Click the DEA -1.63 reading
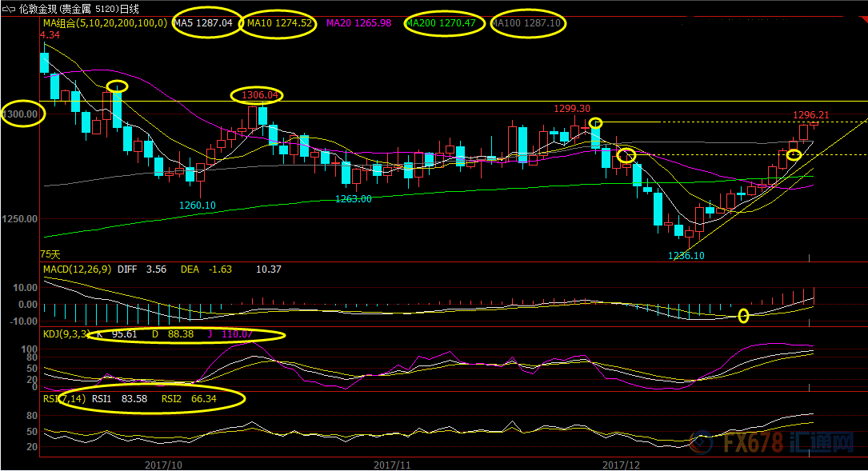 click(206, 269)
